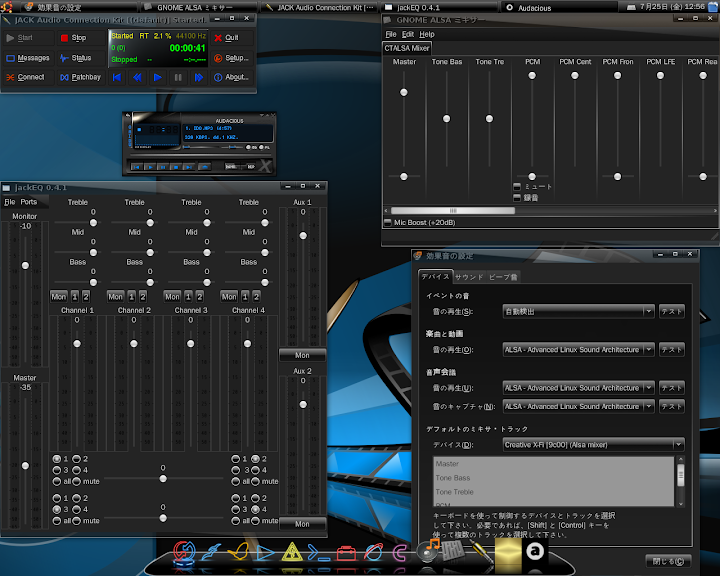
Task: Toggle the PCM ミュート checkbox
Action: tap(517, 186)
